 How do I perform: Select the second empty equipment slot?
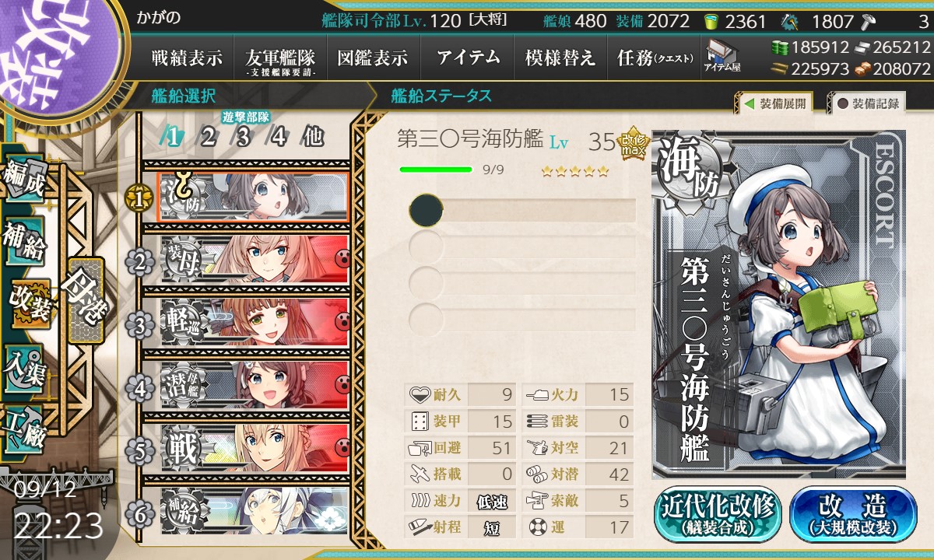[x=522, y=247]
